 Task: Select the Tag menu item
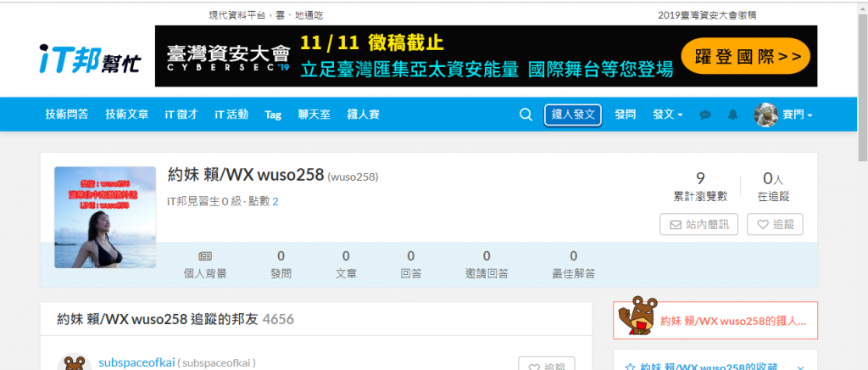point(273,115)
